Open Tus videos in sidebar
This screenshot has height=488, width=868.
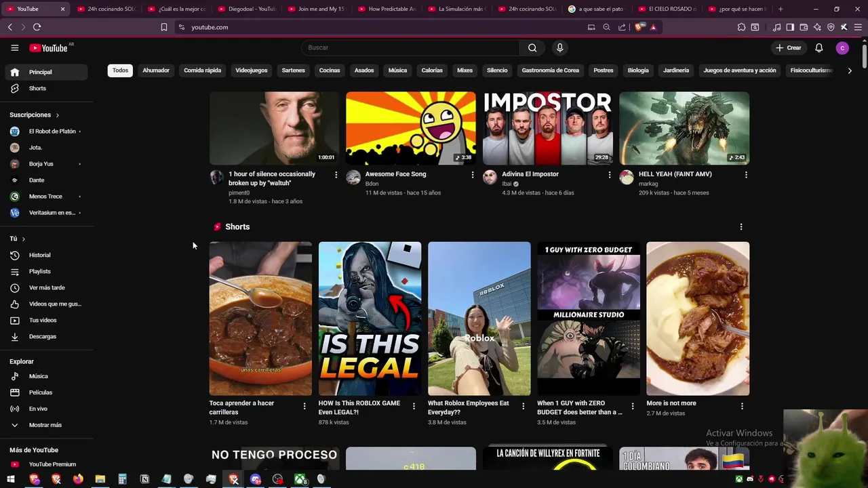(x=46, y=320)
